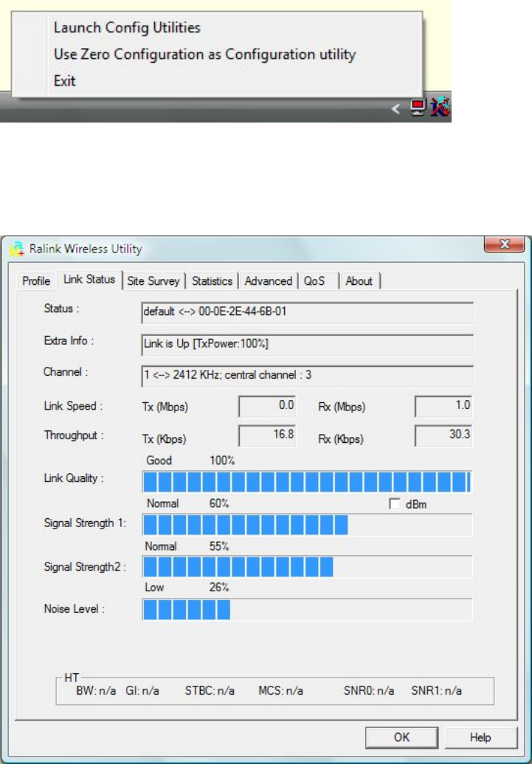Click Throughput Tx value 16.8
The width and height of the screenshot is (532, 764).
tap(267, 436)
